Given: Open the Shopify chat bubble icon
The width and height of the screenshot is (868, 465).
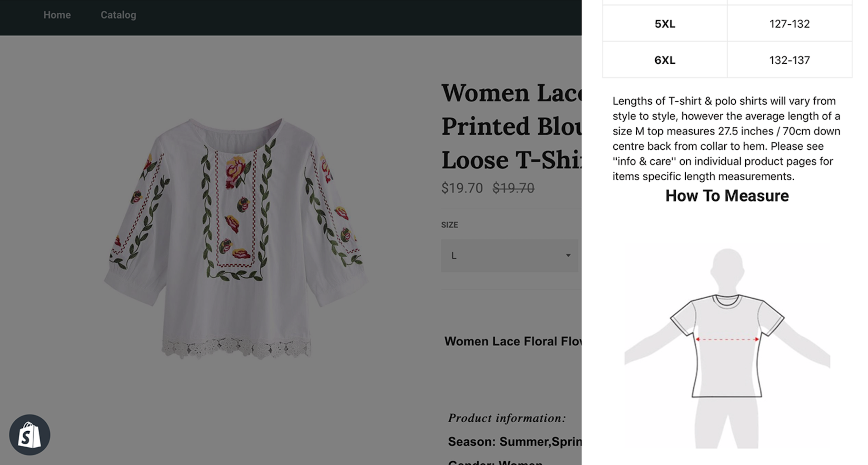Looking at the screenshot, I should [30, 435].
